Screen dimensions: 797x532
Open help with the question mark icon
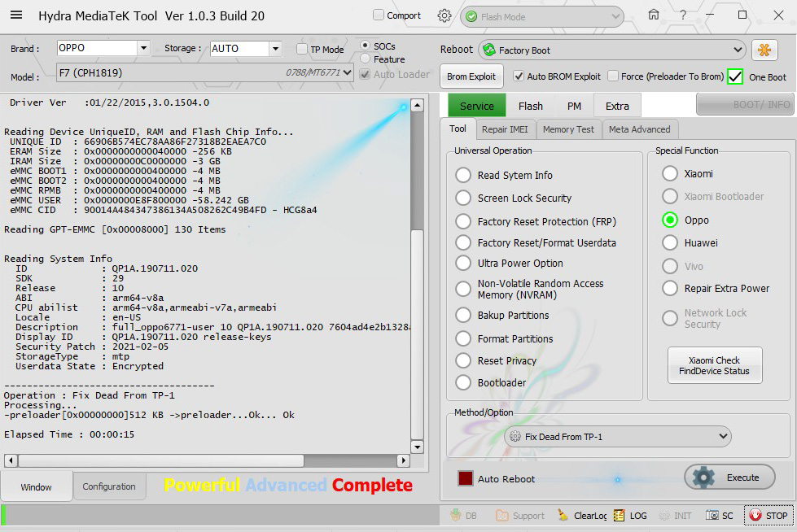(x=683, y=15)
